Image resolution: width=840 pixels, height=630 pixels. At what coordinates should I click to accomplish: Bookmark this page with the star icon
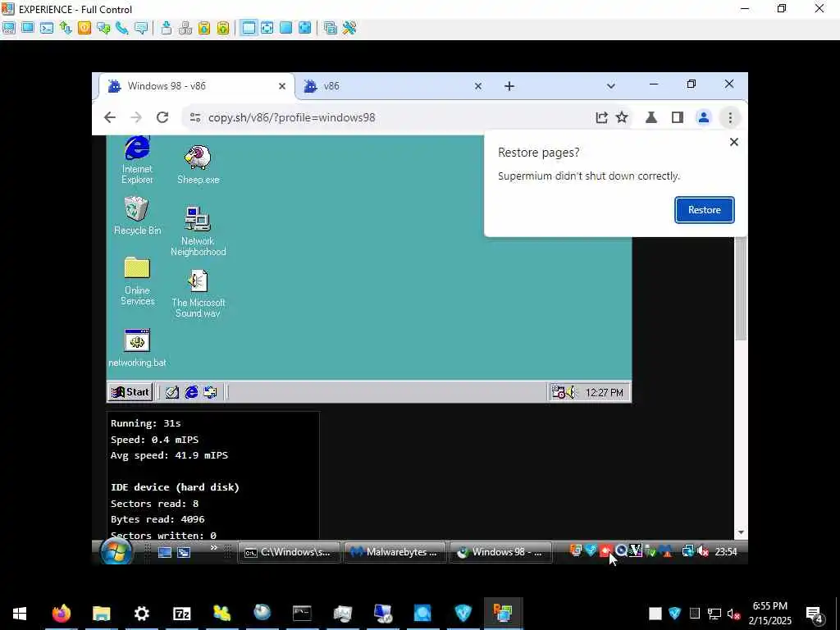pos(622,117)
